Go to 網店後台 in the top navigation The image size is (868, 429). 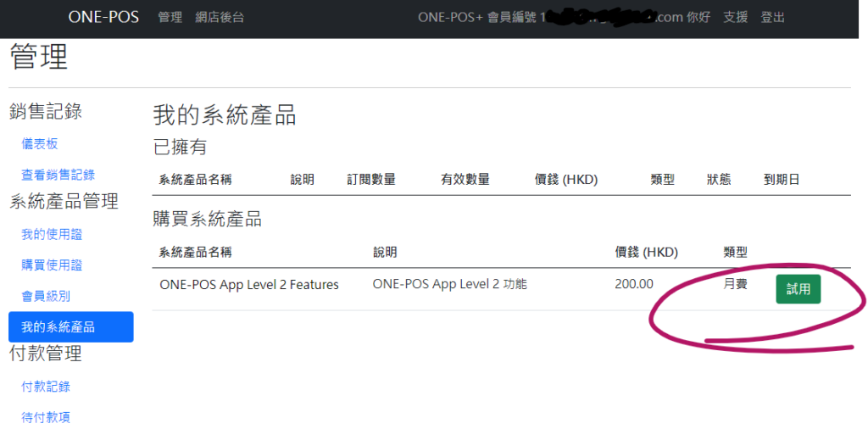pos(219,17)
